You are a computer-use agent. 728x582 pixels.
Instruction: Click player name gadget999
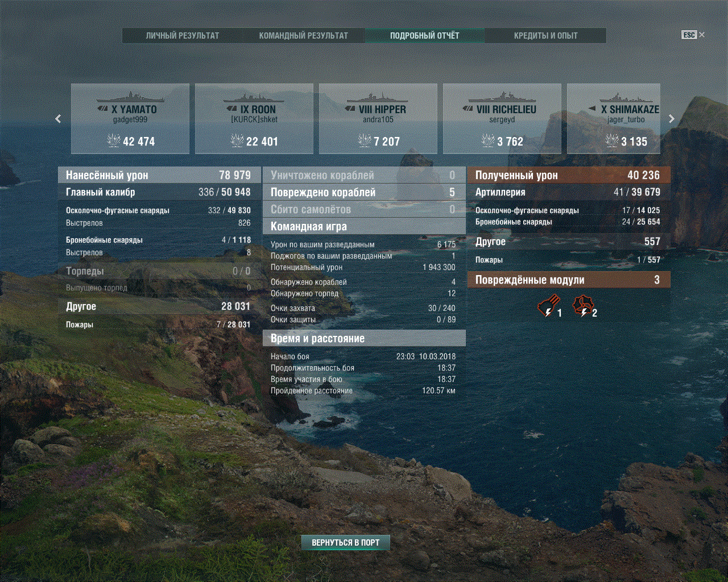130,120
